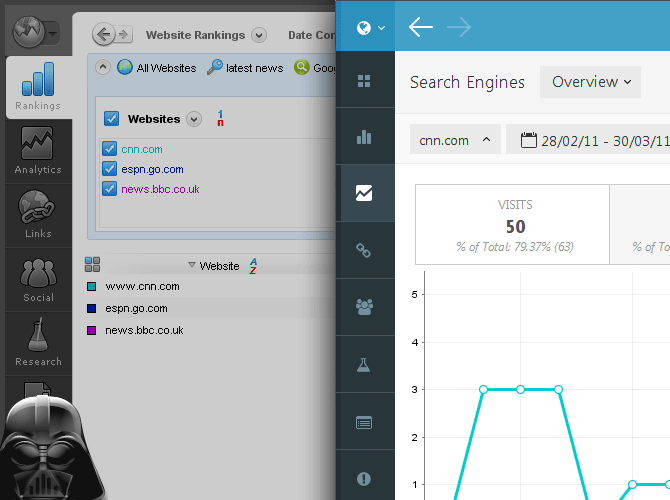Click the white back arrow button
The width and height of the screenshot is (670, 500).
tap(421, 27)
